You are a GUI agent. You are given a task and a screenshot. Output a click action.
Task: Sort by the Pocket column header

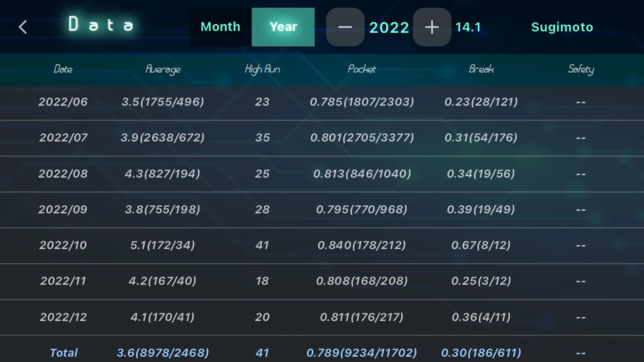pos(362,69)
